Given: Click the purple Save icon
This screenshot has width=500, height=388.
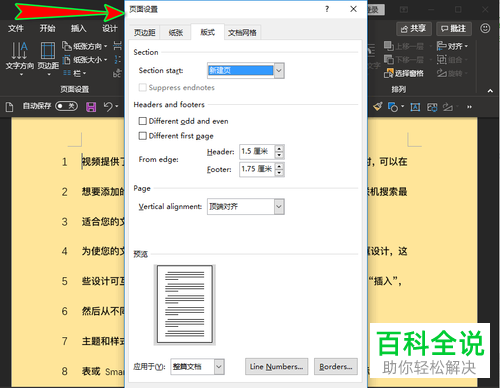Looking at the screenshot, I should point(91,107).
